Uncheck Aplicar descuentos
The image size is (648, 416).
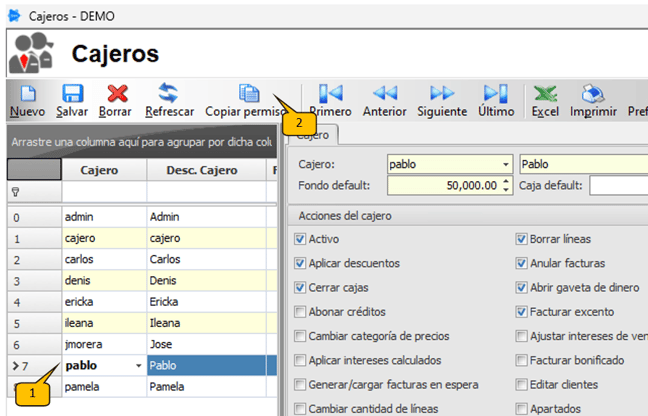coord(300,263)
